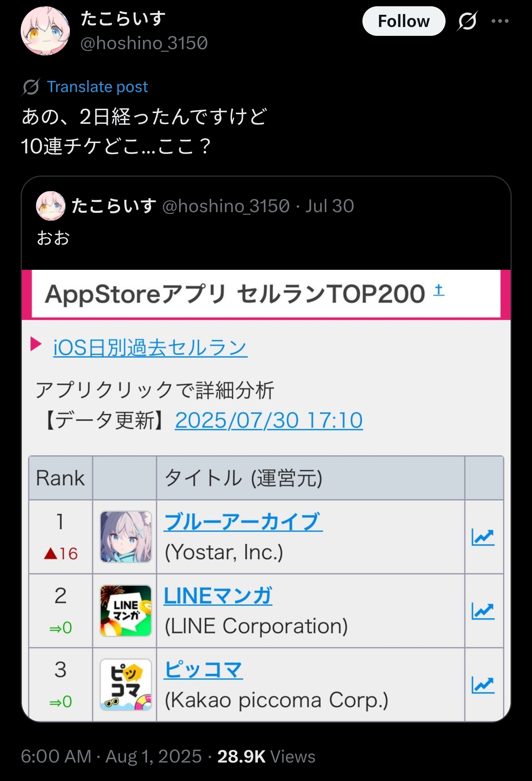Image resolution: width=532 pixels, height=781 pixels.
Task: Open the iOS日別過去セルラン link
Action: [150, 348]
